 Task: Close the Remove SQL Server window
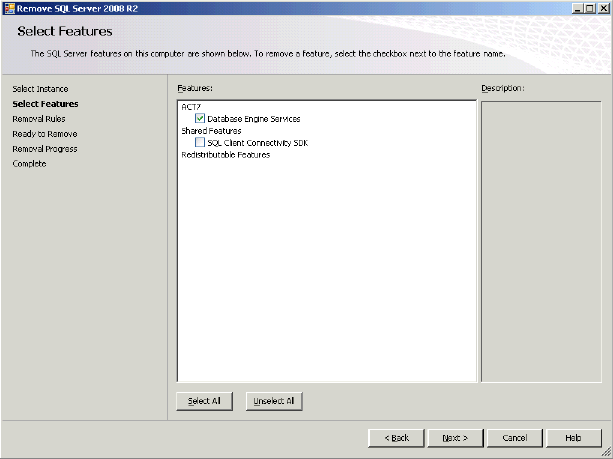tap(604, 8)
